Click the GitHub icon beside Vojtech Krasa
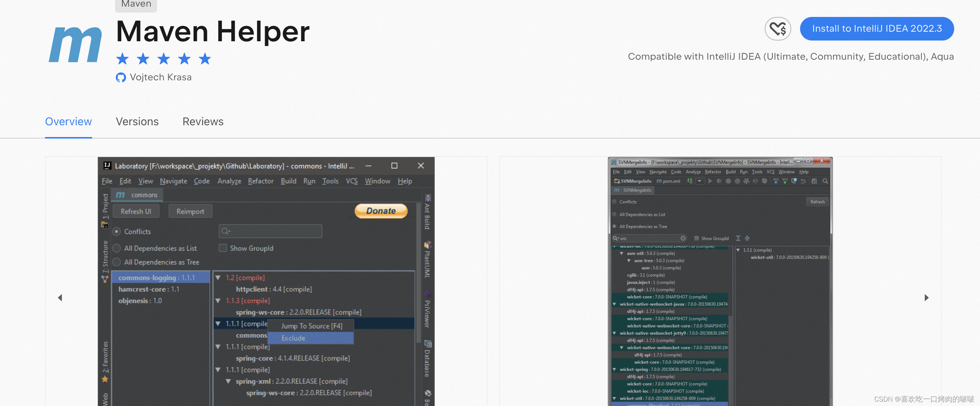 121,77
